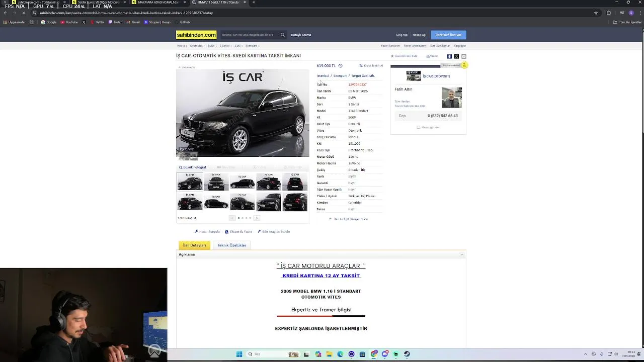Open a new browser tab with plus

tap(254, 3)
